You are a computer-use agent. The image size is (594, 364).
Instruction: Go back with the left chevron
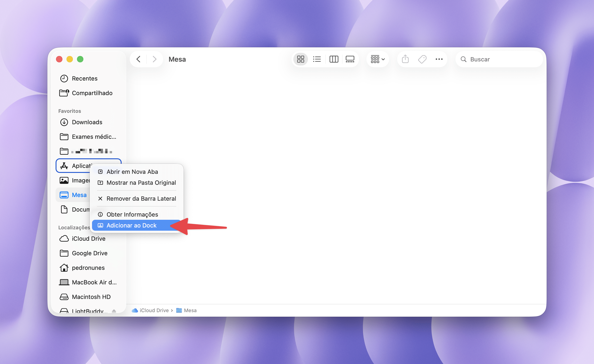tap(138, 59)
